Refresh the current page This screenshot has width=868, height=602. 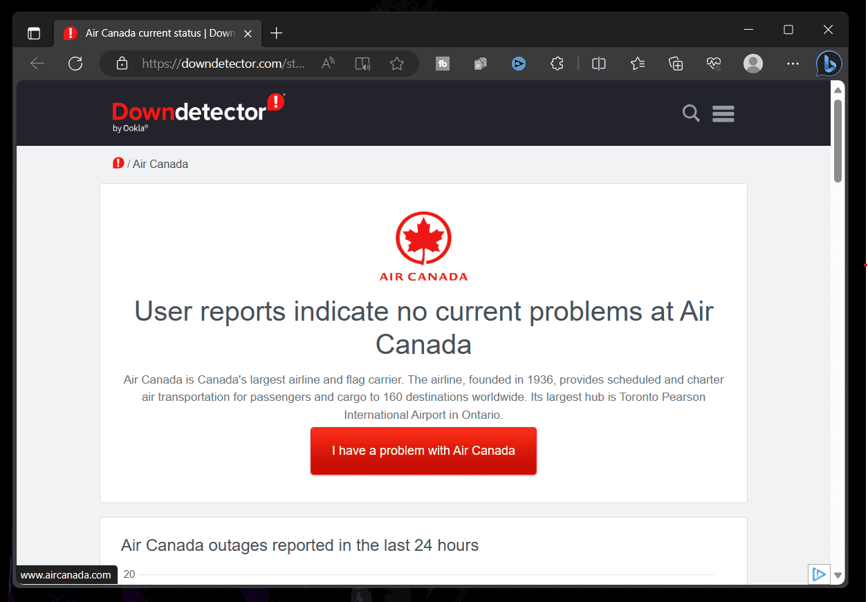pos(75,64)
